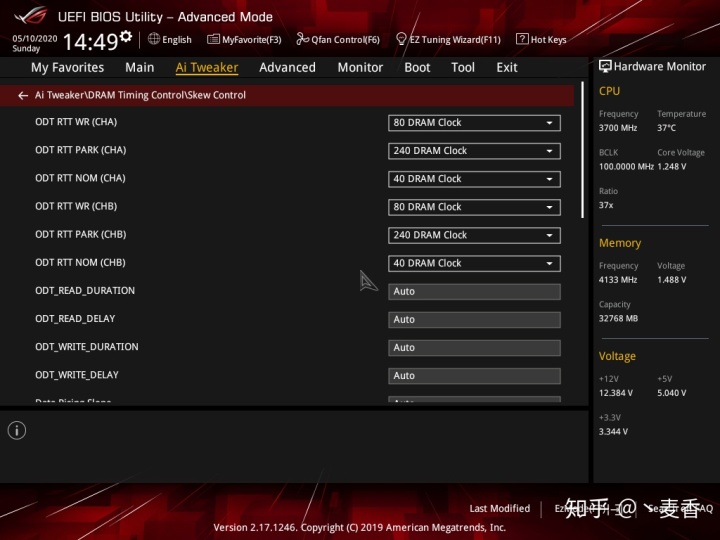Image resolution: width=720 pixels, height=540 pixels.
Task: Click the +12V 12.384 V reading
Action: click(616, 393)
